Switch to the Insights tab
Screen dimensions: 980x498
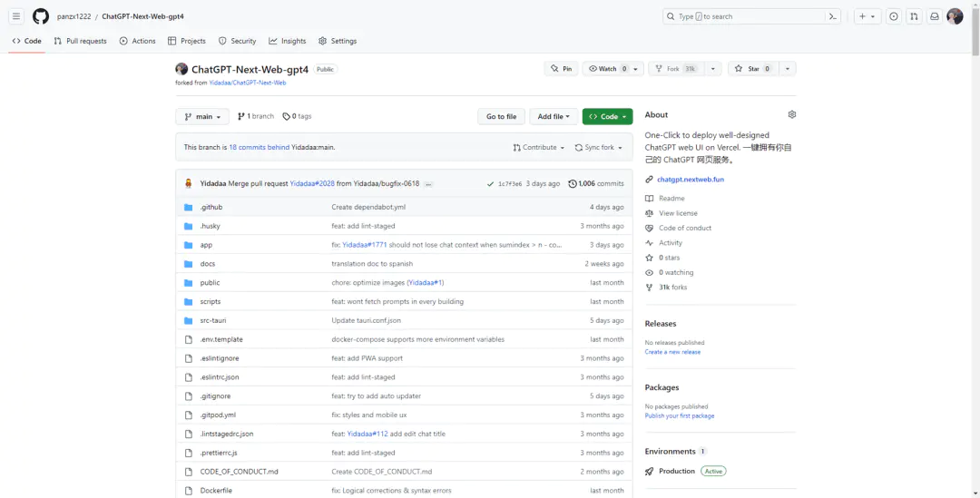pyautogui.click(x=288, y=41)
